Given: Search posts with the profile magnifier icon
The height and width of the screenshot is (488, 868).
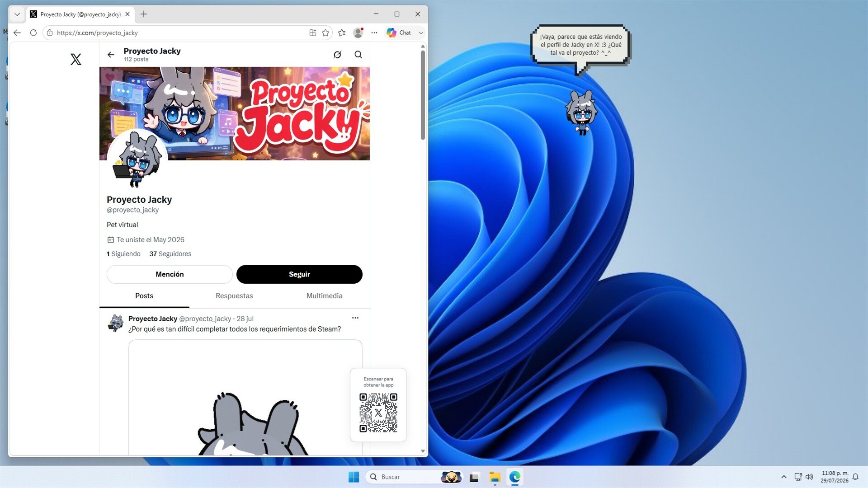Looking at the screenshot, I should click(358, 55).
